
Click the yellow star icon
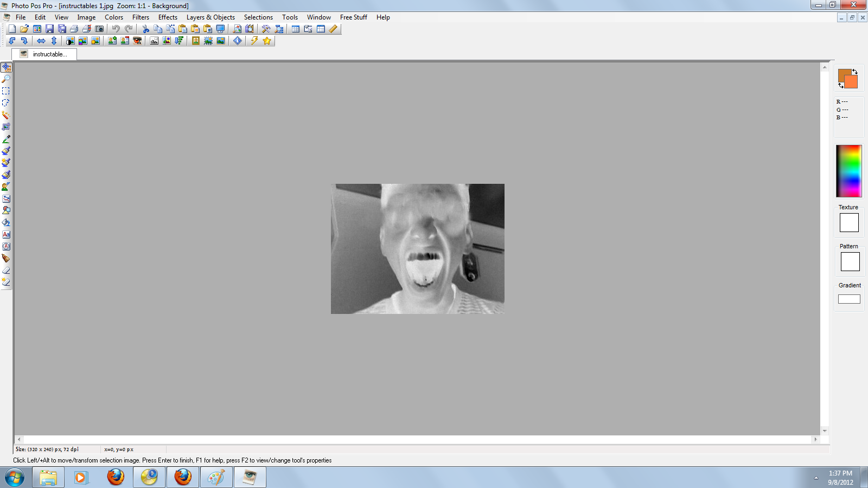click(x=267, y=41)
